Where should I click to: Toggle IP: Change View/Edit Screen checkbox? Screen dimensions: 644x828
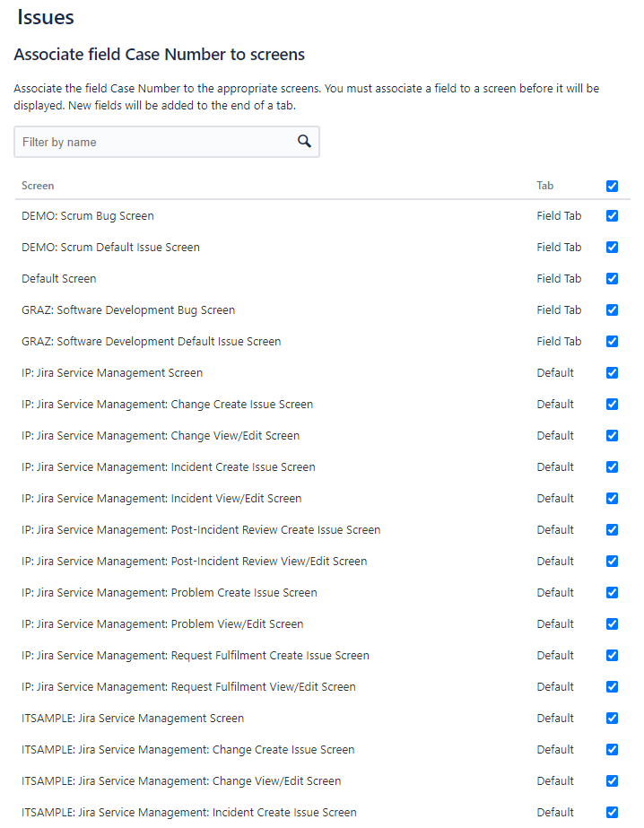point(612,436)
